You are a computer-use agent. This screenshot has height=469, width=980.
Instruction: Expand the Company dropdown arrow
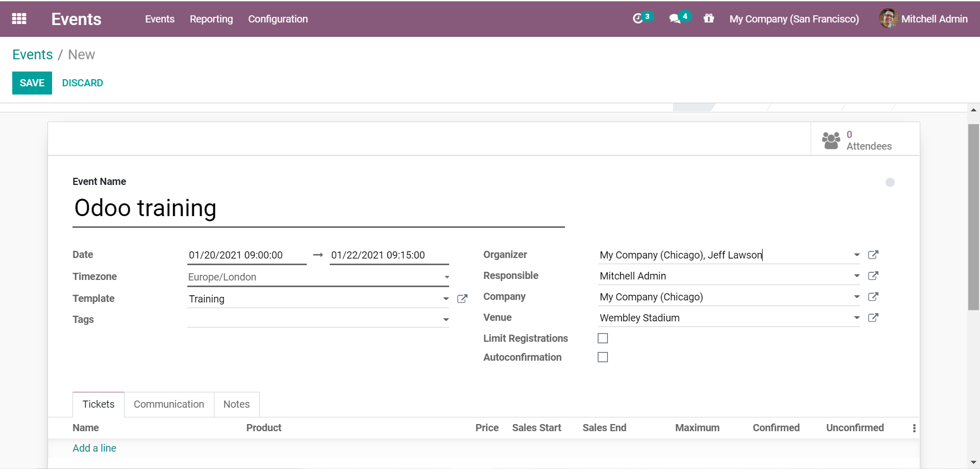click(x=856, y=296)
